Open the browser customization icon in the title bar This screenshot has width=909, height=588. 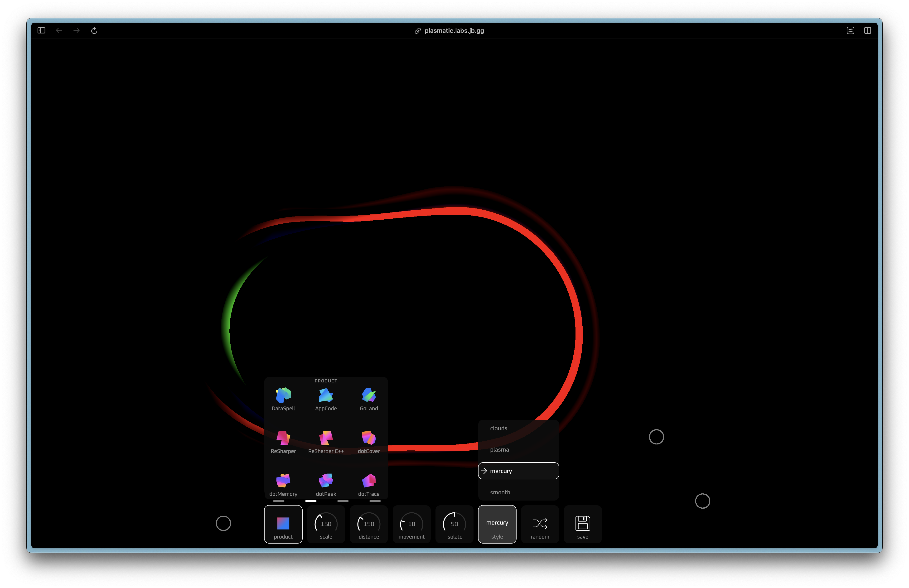(850, 31)
